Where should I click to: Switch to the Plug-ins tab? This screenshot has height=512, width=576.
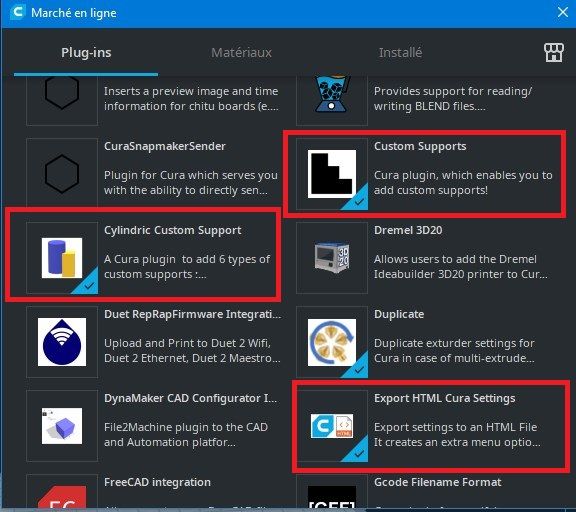click(86, 53)
